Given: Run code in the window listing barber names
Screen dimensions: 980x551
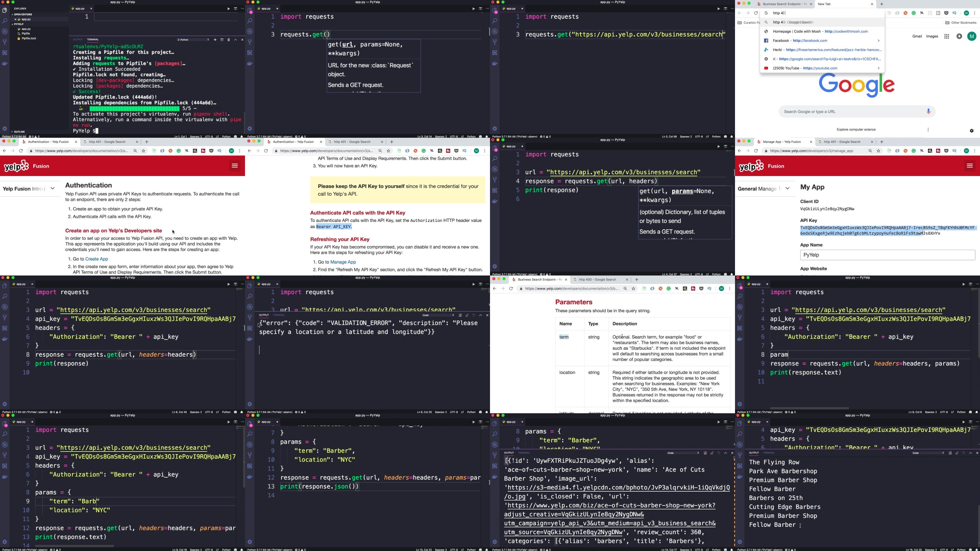Looking at the screenshot, I should point(963,422).
